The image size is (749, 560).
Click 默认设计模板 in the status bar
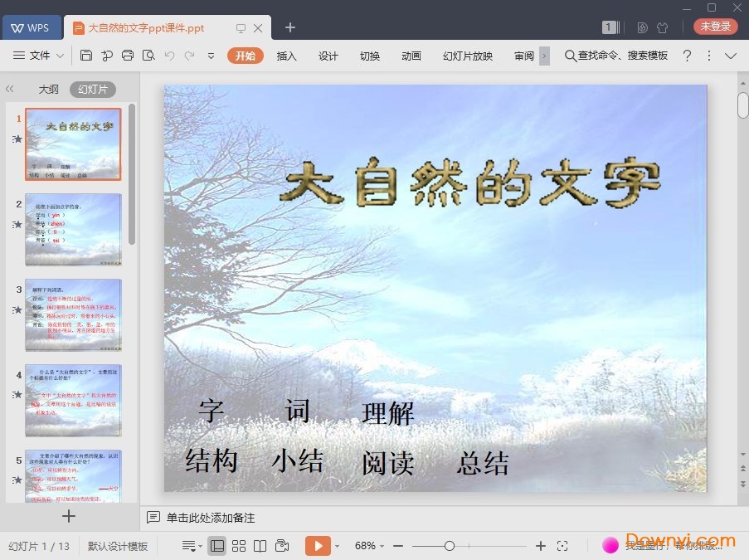click(x=118, y=546)
